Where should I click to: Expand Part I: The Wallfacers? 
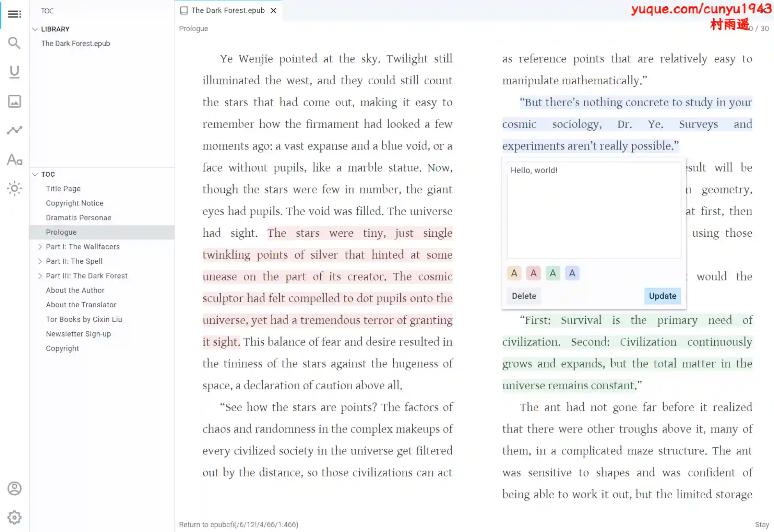click(40, 247)
